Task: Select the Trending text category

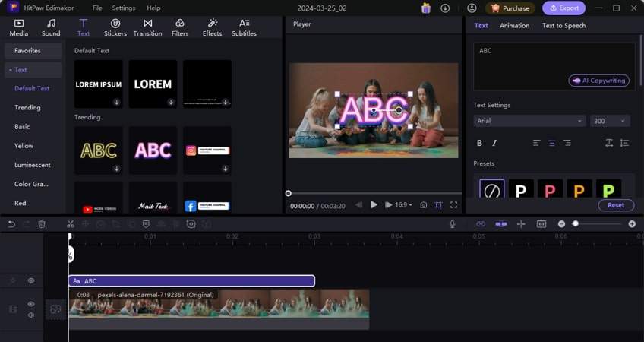Action: coord(27,108)
